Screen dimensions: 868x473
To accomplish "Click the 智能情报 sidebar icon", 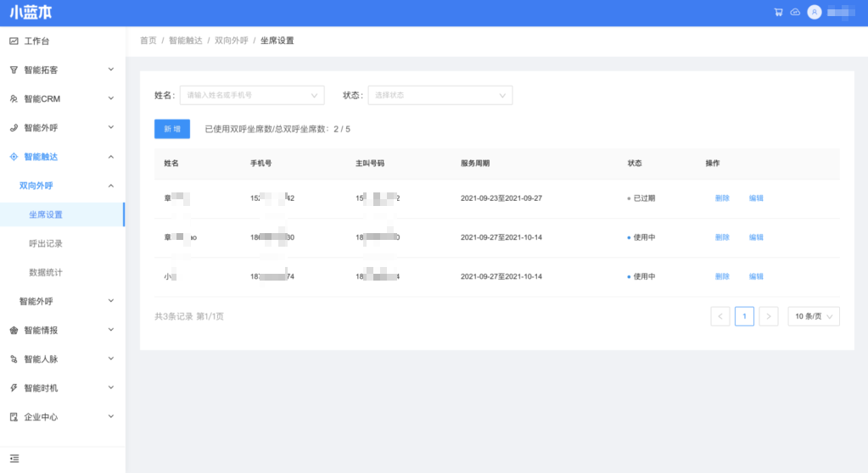I will tap(14, 331).
